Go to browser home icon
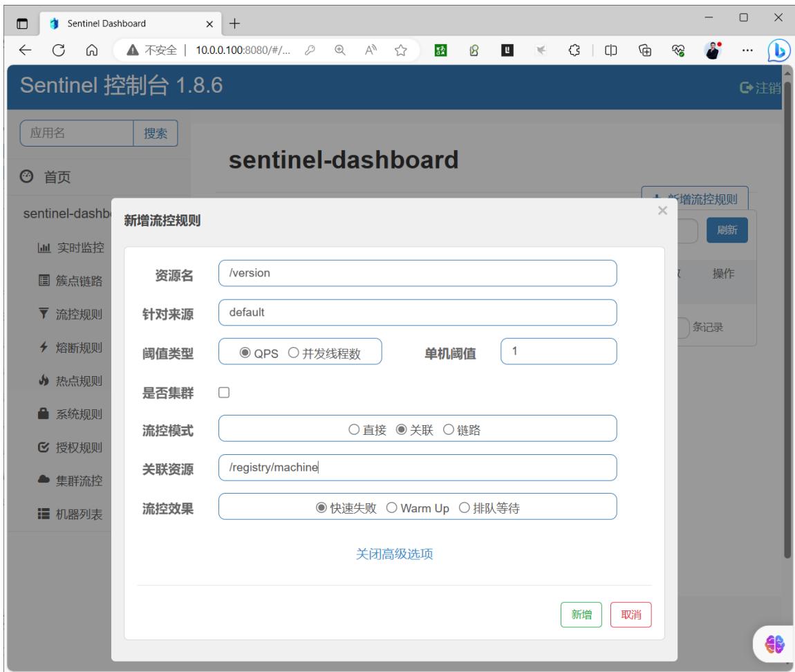Image resolution: width=795 pixels, height=672 pixels. point(92,50)
